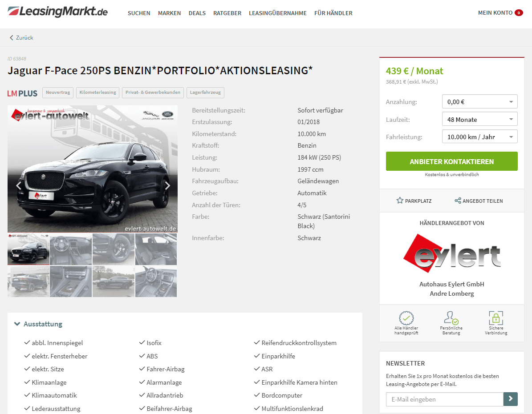Click the Sofort verfügbar value

(320, 110)
